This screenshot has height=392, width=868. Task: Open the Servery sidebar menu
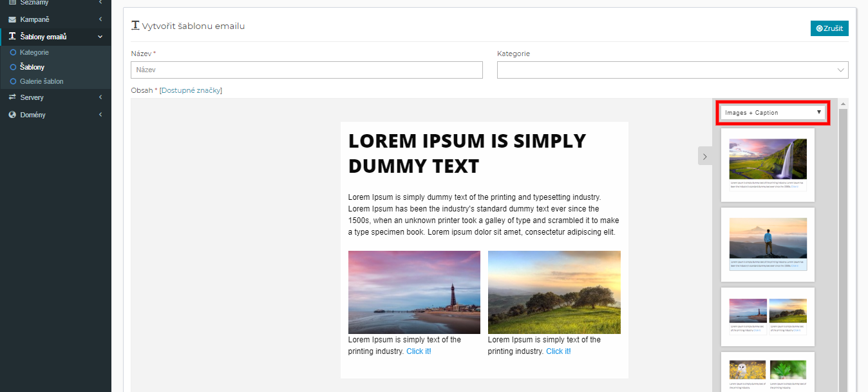(x=55, y=97)
